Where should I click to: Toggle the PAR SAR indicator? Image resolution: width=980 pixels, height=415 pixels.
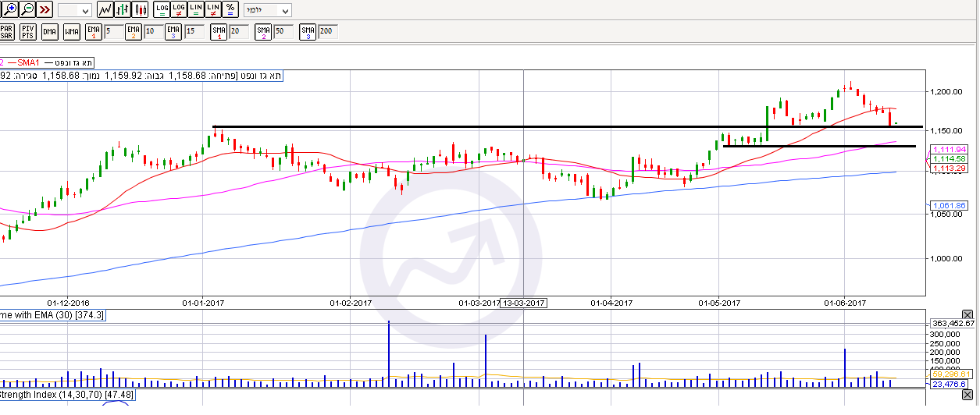7,32
